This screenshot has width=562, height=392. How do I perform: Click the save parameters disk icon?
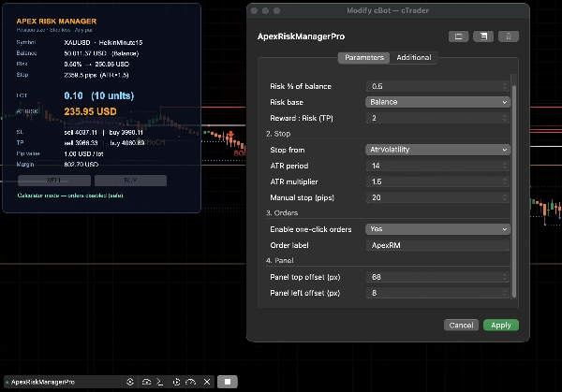pos(483,36)
